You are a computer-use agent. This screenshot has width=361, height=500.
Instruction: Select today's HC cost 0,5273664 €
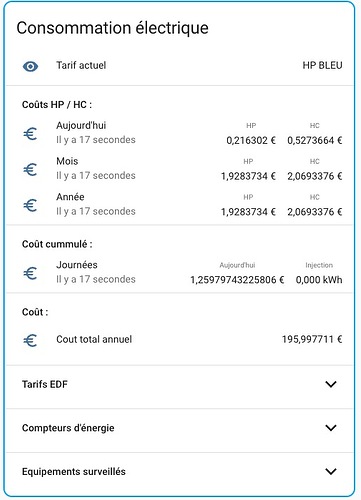(x=315, y=140)
